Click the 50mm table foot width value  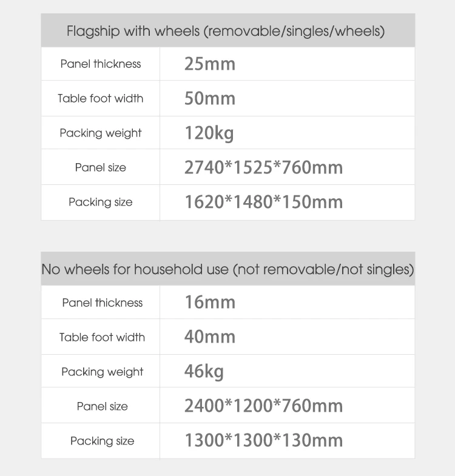(209, 98)
